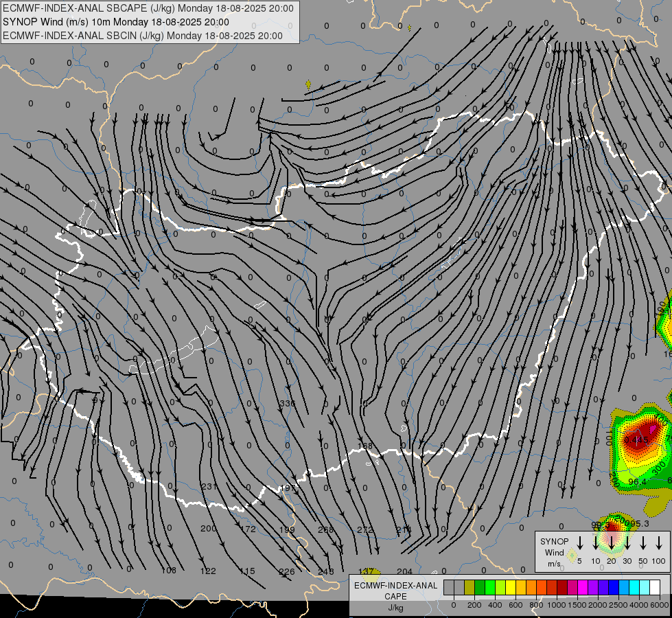The width and height of the screenshot is (672, 618).
Task: Click the 95.3 value near wind legend
Action: [640, 524]
